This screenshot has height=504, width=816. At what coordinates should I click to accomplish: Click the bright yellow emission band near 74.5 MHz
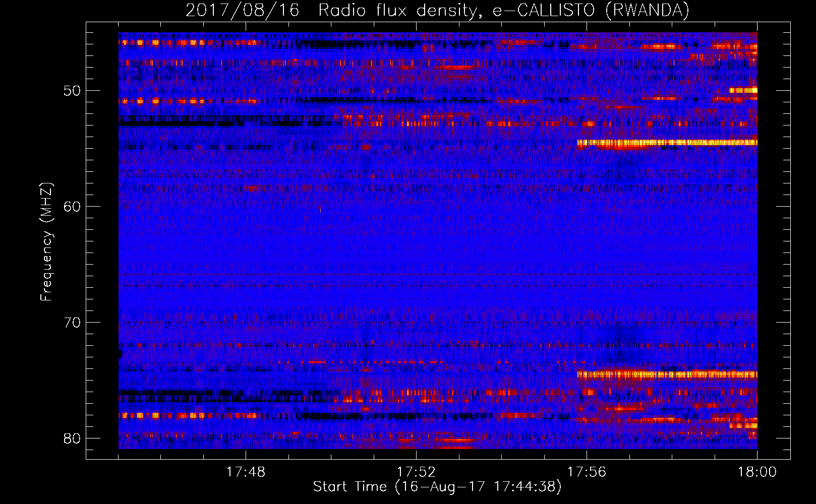click(667, 374)
